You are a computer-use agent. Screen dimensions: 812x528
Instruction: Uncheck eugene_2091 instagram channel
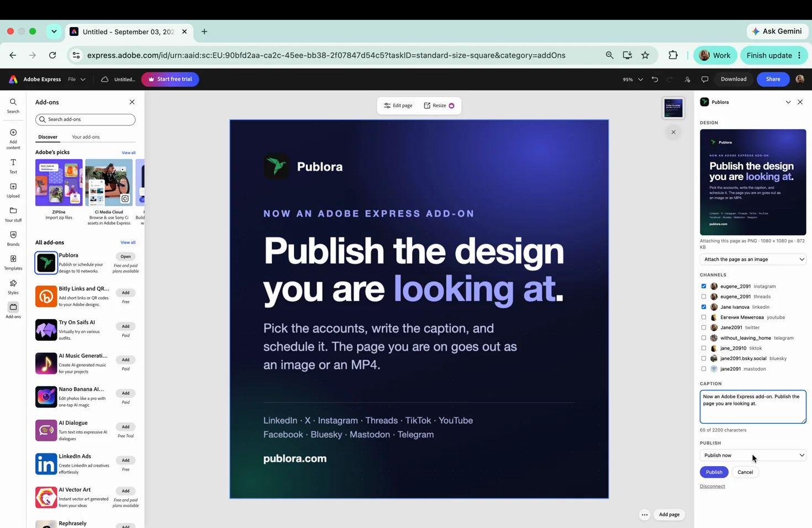coord(704,286)
